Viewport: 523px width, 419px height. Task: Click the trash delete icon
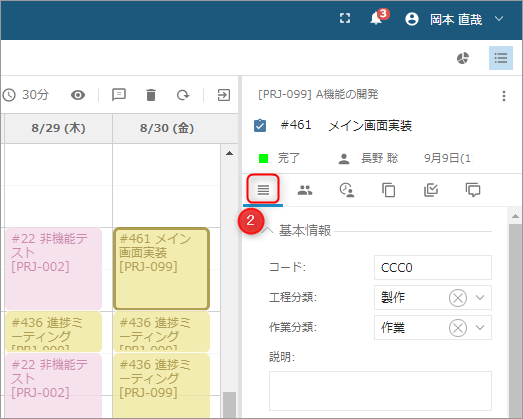tap(151, 95)
